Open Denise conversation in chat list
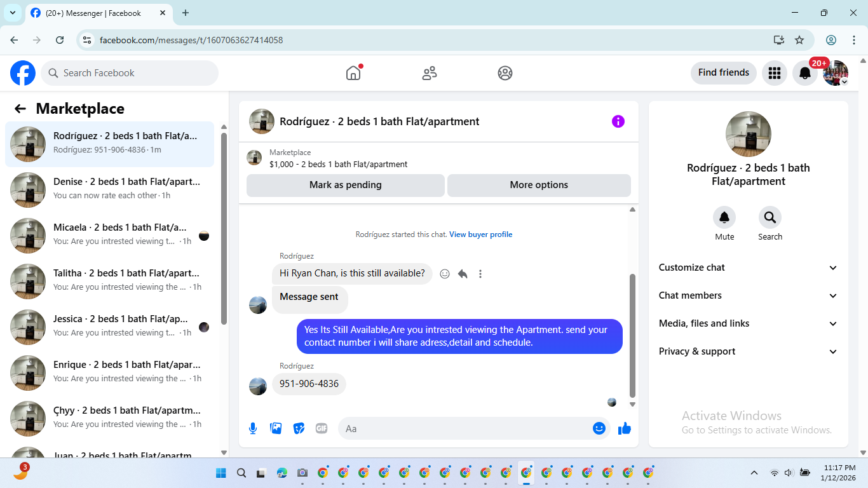The image size is (868, 488). (x=110, y=190)
